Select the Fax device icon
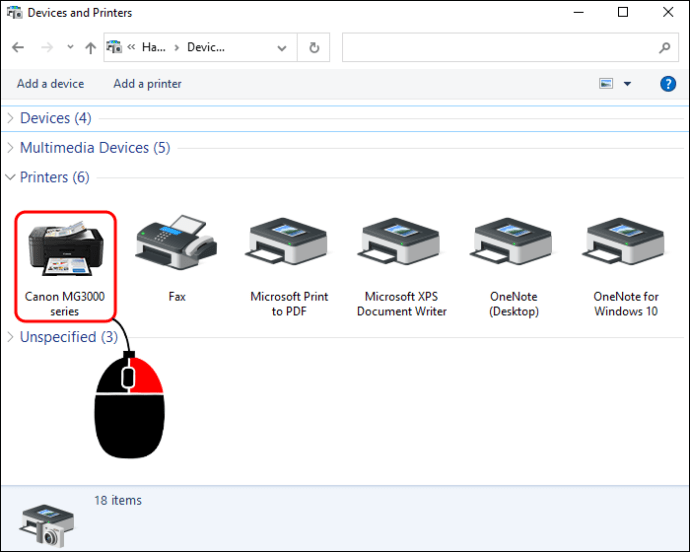This screenshot has width=690, height=552. pos(177,242)
